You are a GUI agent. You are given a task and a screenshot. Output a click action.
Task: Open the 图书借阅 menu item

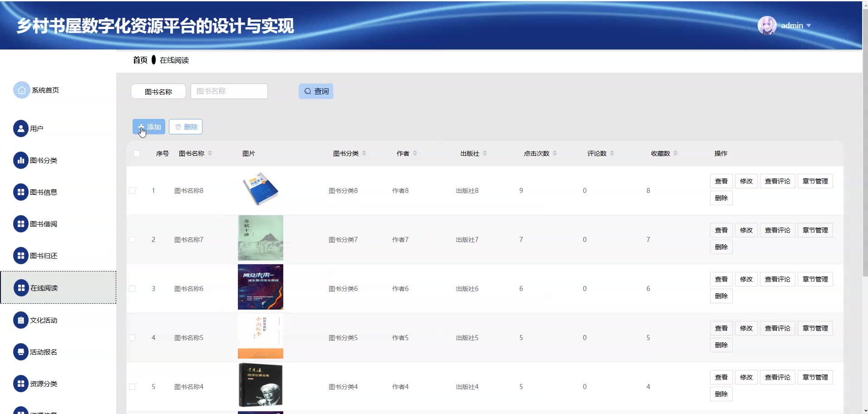tap(43, 224)
